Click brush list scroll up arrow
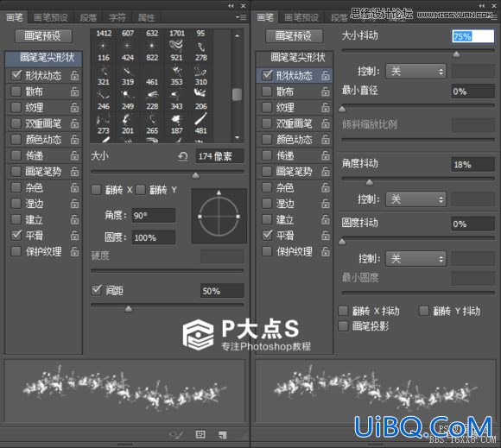Image resolution: width=501 pixels, height=448 pixels. [237, 35]
